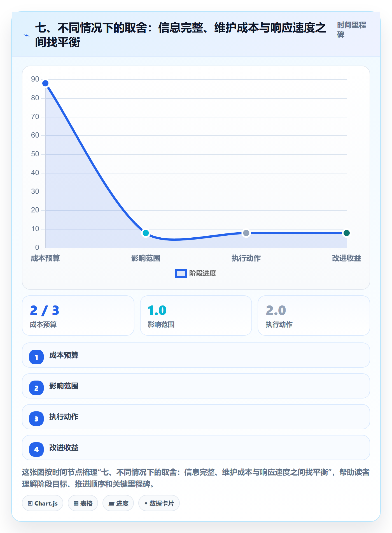Open the 2 / 3 成本预算 data card

78,316
